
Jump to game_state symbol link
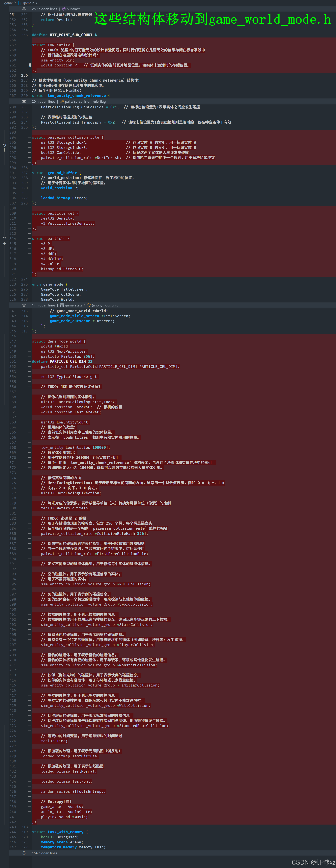[73, 305]
